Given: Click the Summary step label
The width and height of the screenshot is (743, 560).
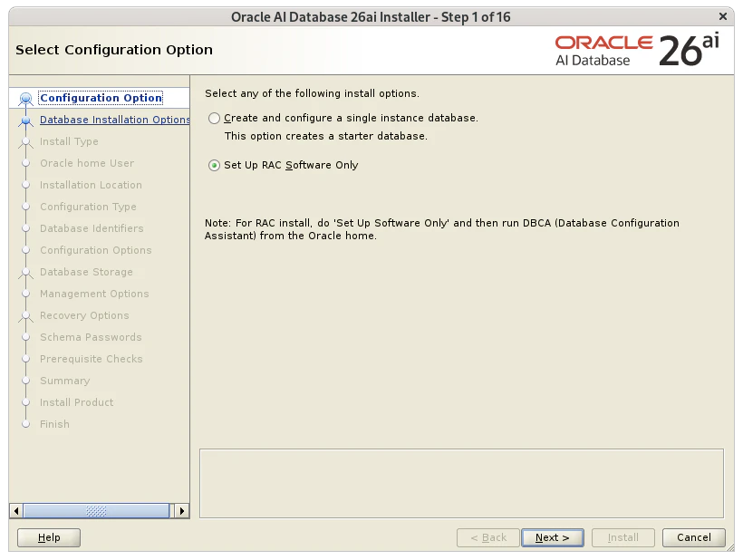Looking at the screenshot, I should coord(65,381).
